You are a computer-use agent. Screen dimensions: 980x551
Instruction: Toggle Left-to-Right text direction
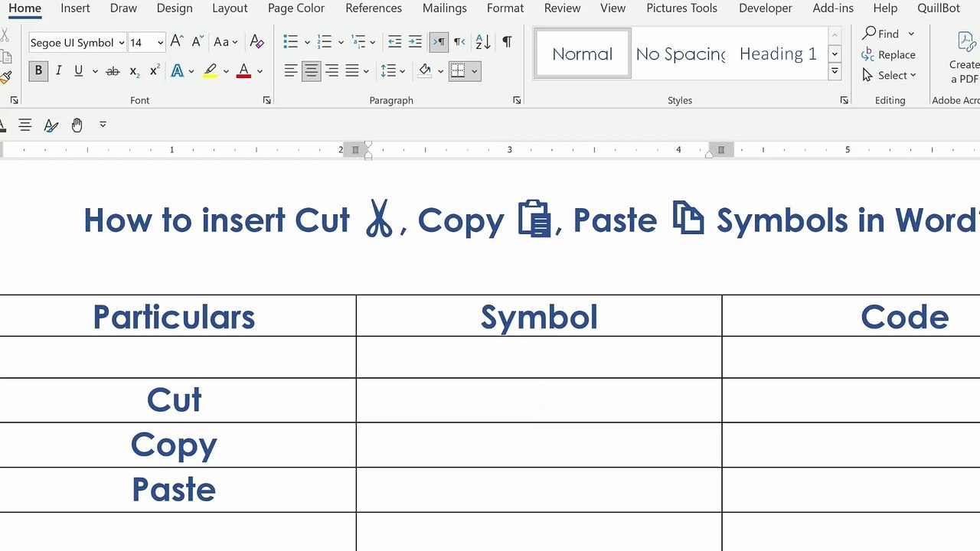pos(439,42)
